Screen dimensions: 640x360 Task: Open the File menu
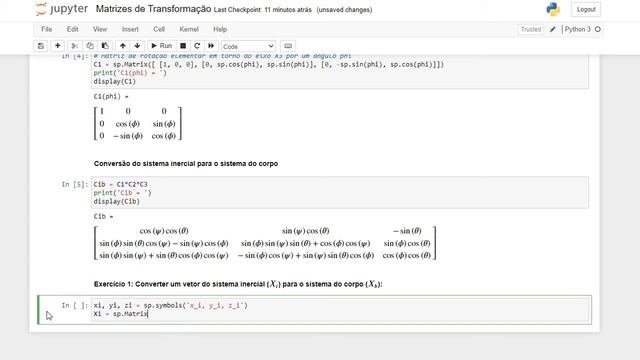pyautogui.click(x=47, y=29)
